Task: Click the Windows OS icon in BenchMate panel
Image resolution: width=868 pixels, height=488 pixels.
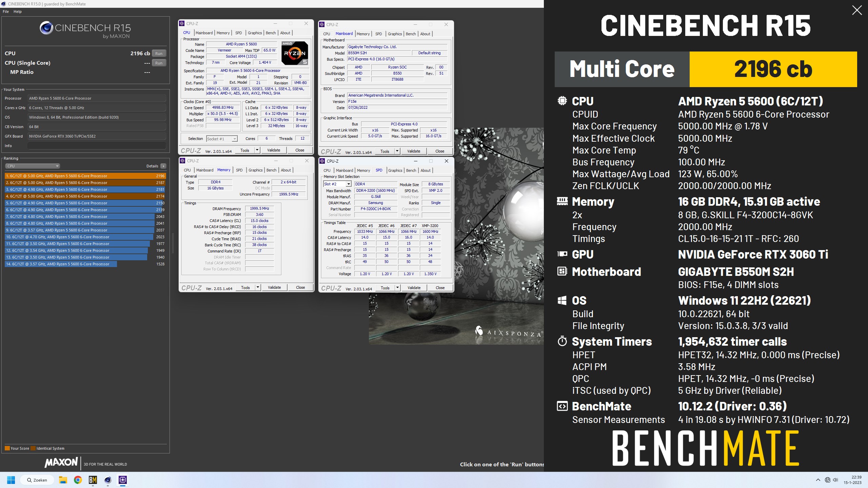Action: pyautogui.click(x=562, y=300)
